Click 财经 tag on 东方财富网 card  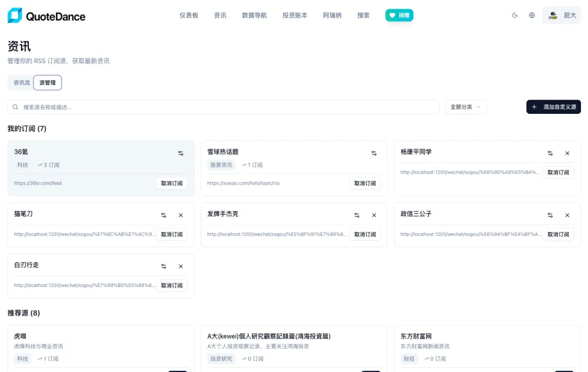409,359
